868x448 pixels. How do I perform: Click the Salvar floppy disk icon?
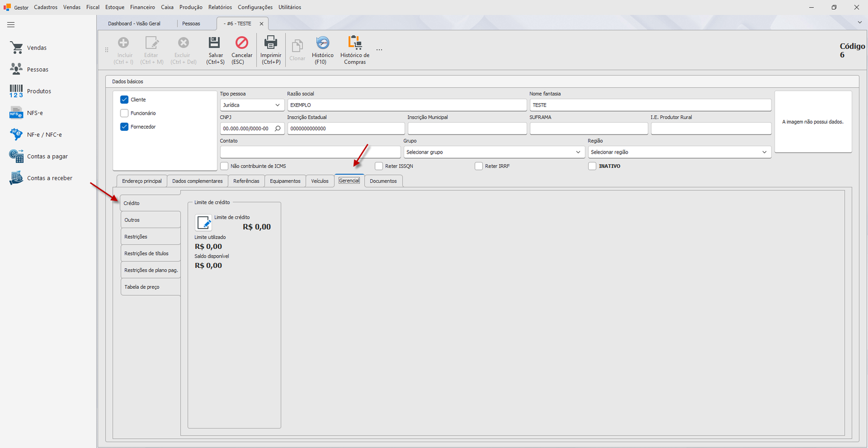[215, 42]
